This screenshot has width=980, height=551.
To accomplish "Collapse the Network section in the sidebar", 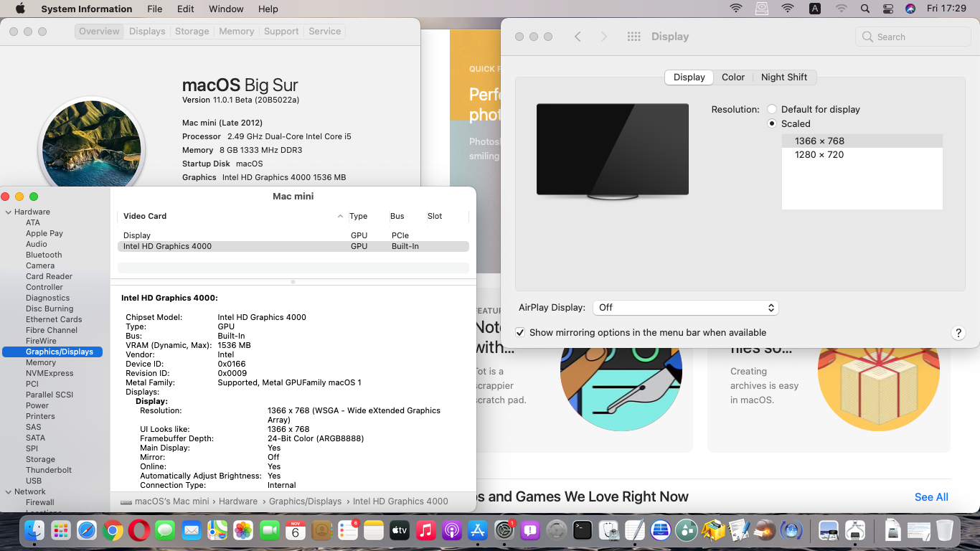I will [x=9, y=491].
